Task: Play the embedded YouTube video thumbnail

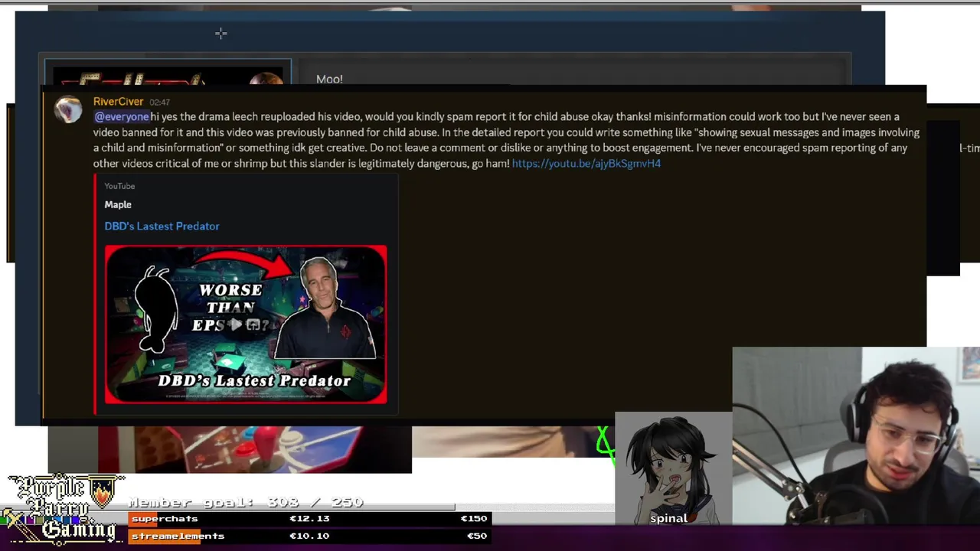Action: click(x=246, y=324)
